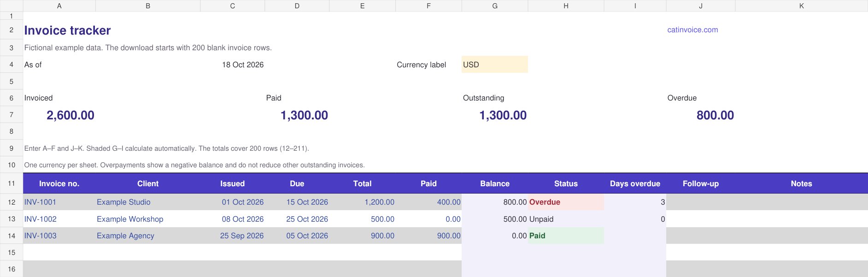Select the Notes cell for INV-1002
868x277 pixels.
[802, 219]
